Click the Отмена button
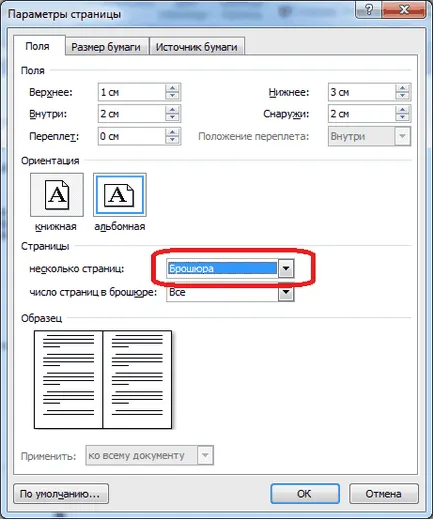The width and height of the screenshot is (434, 520). click(x=384, y=494)
